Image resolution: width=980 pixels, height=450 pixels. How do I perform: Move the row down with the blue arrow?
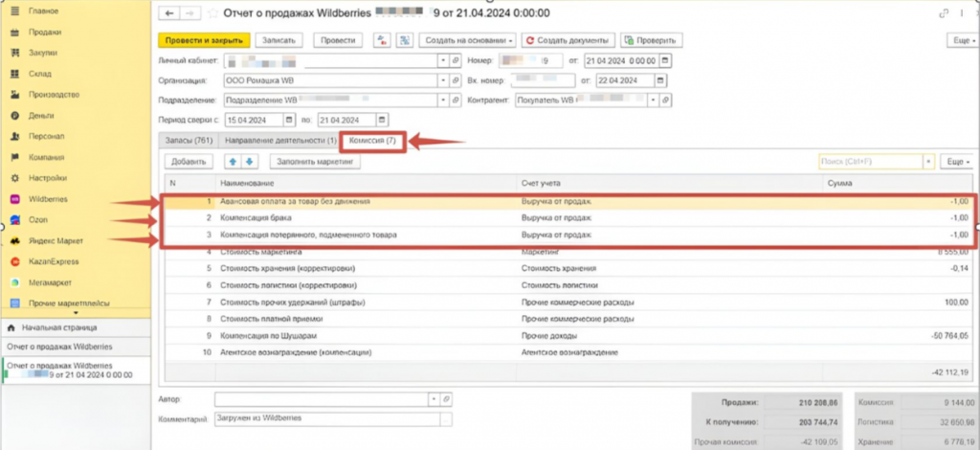point(250,162)
